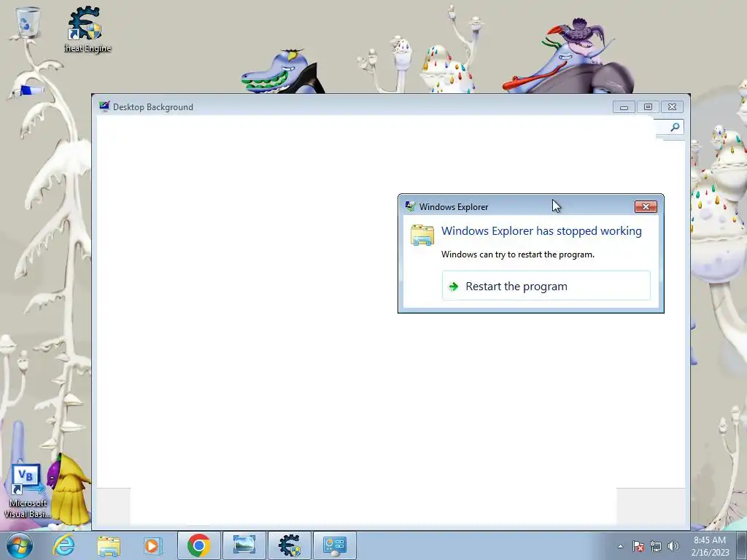The image size is (747, 560).
Task: Click Restart the program option
Action: (546, 286)
